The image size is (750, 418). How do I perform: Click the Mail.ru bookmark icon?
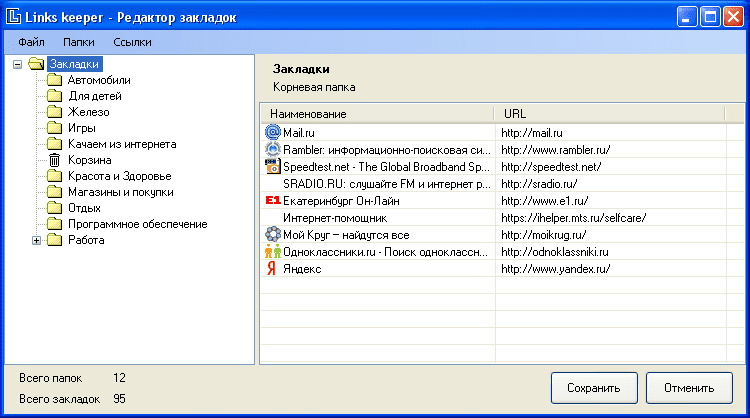272,132
